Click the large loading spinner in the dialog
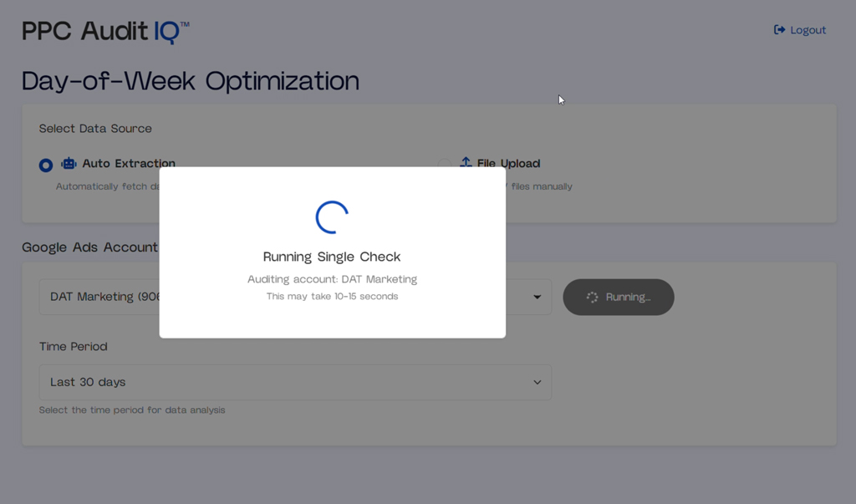Image resolution: width=856 pixels, height=504 pixels. coord(332,217)
